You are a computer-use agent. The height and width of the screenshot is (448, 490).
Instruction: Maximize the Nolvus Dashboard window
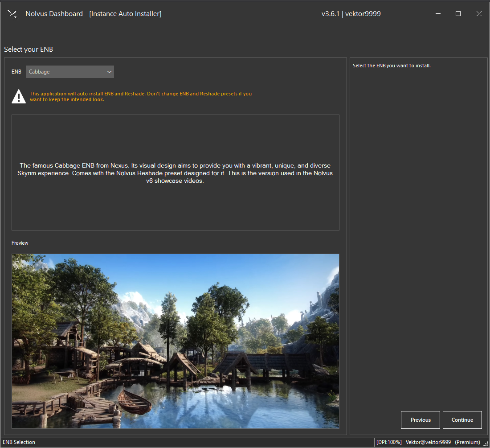click(x=458, y=14)
